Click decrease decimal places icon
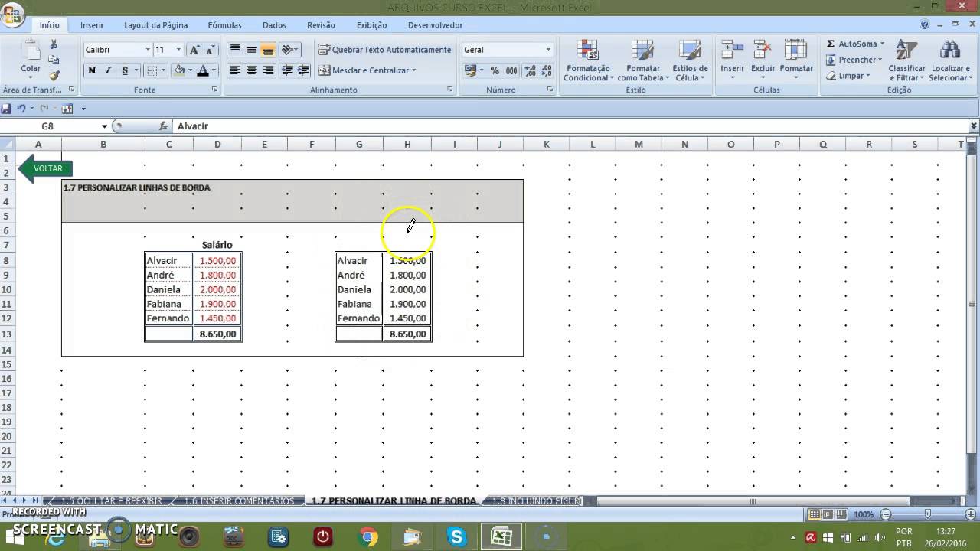980x551 pixels. click(546, 70)
